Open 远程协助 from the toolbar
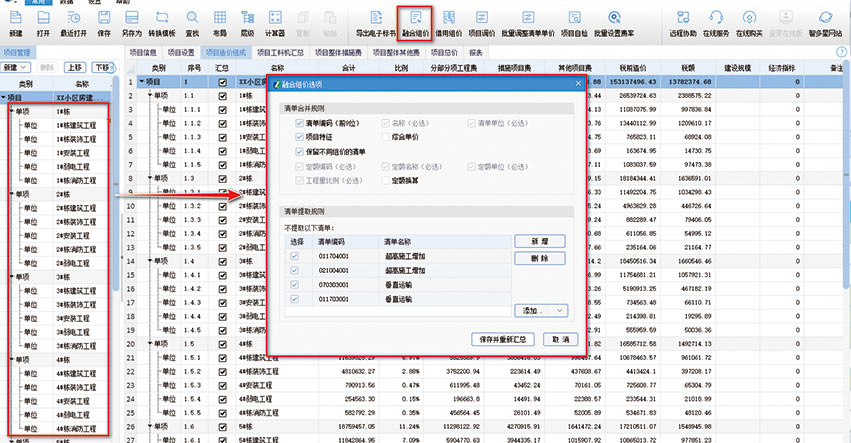The height and width of the screenshot is (443, 851). [x=682, y=22]
